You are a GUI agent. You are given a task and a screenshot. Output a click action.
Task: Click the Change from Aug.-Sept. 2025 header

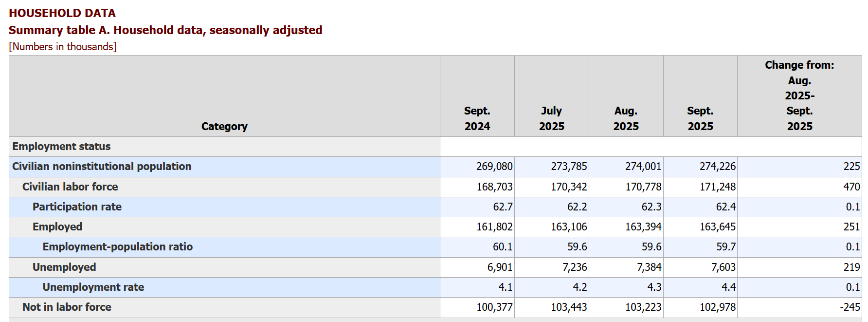(799, 95)
